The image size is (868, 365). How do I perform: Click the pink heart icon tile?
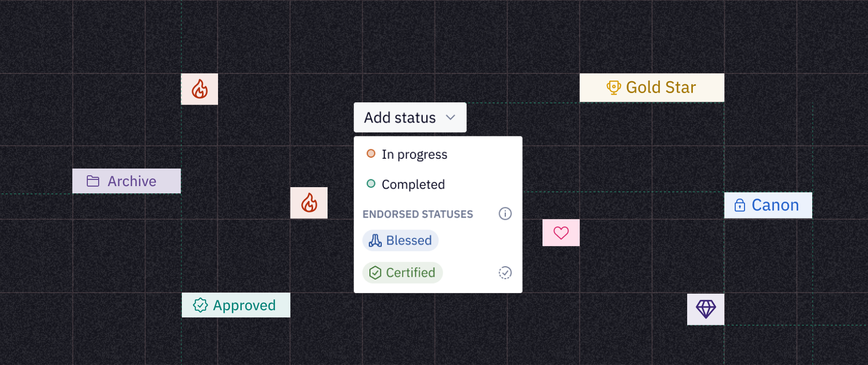click(x=561, y=233)
